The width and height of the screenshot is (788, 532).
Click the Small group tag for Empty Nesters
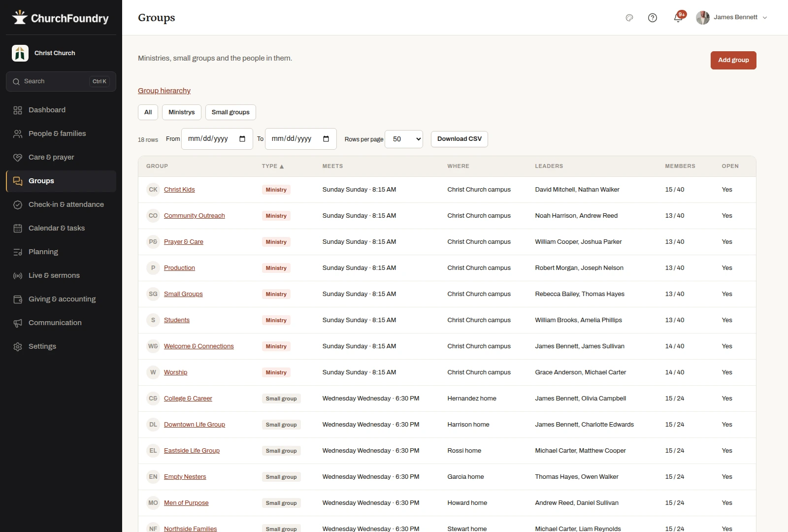tap(281, 477)
